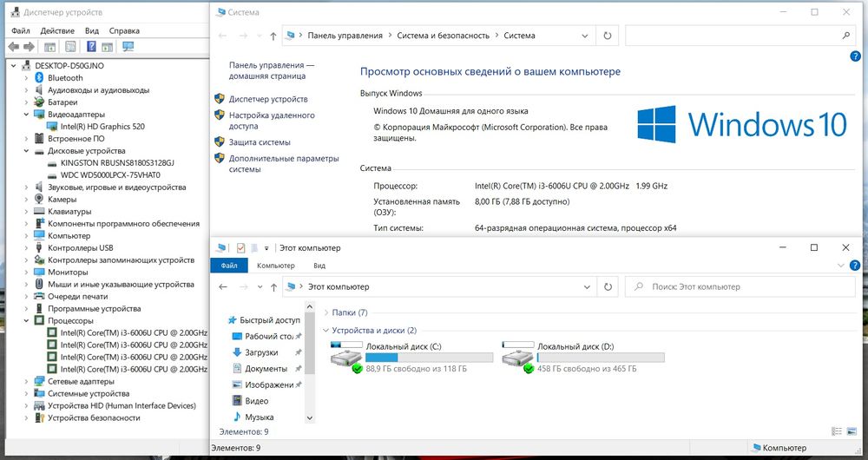Click the Мониторы category icon

[39, 272]
